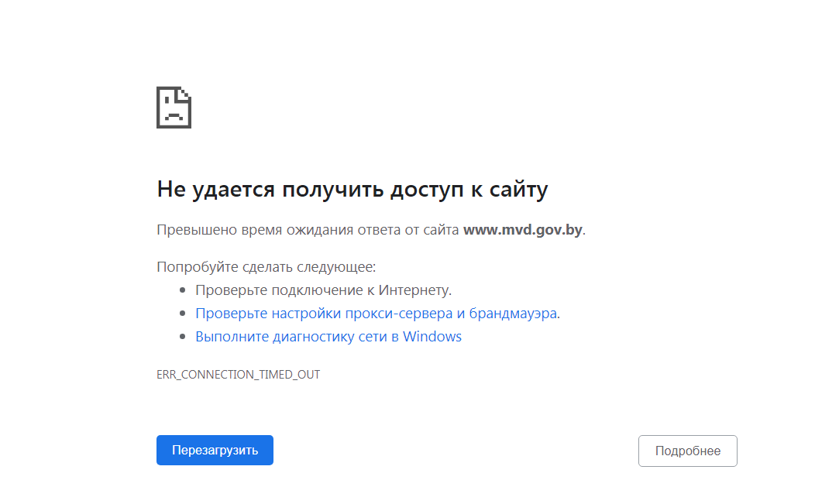Click the sad page error icon
Screen dimensions: 815x504
point(174,108)
